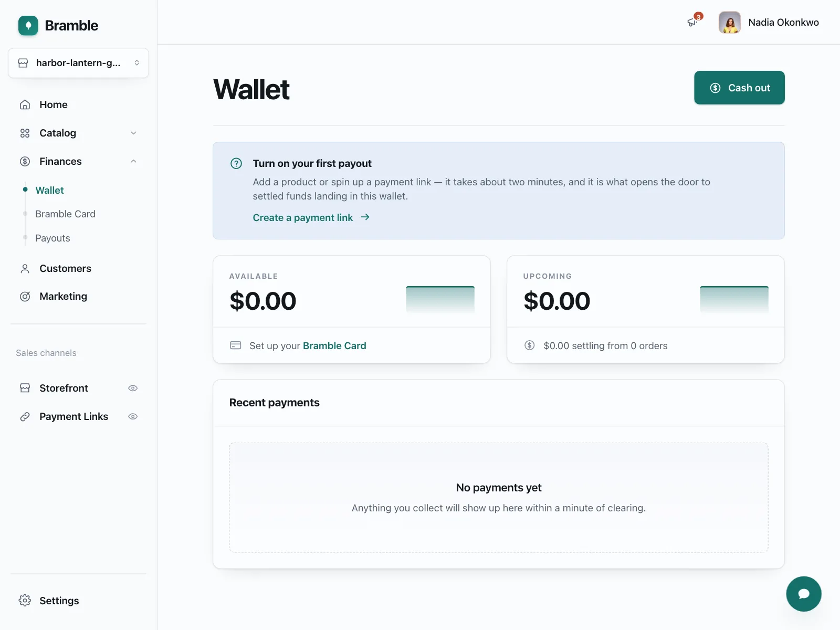Open Bramble Card submenu item

[65, 214]
